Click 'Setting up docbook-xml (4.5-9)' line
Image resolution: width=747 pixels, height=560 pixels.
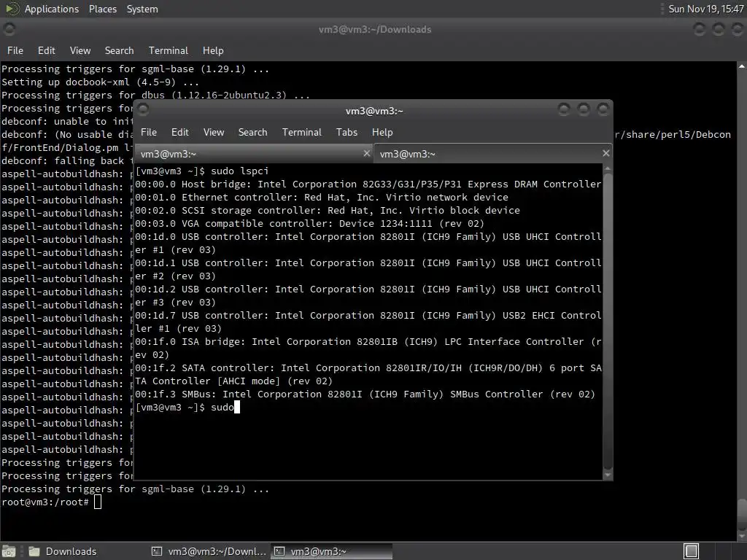click(100, 82)
